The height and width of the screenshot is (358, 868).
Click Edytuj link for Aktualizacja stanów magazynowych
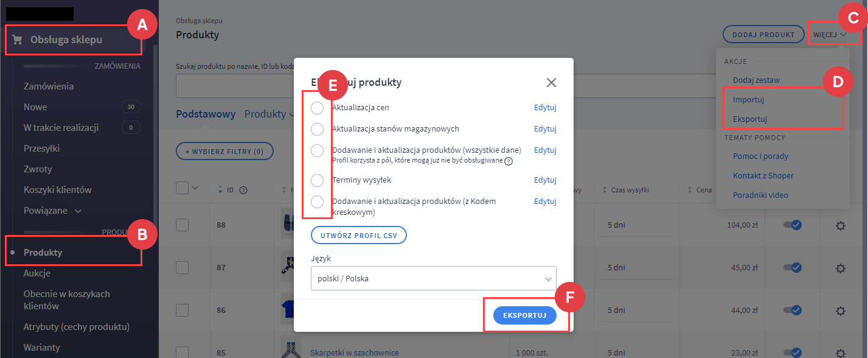click(545, 129)
